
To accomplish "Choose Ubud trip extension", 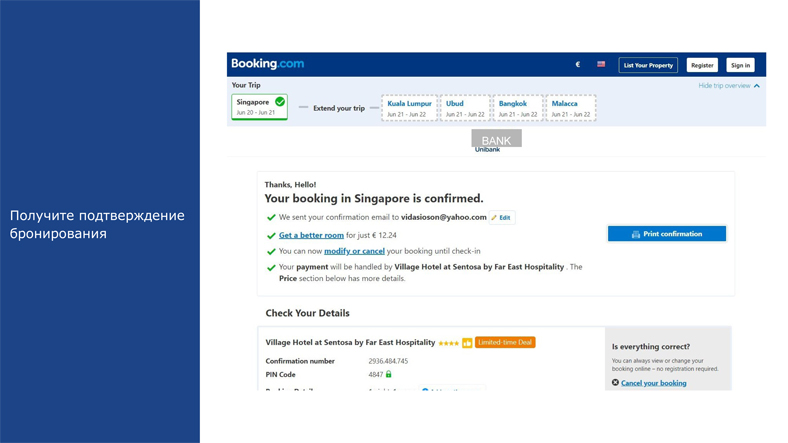I will coord(465,107).
